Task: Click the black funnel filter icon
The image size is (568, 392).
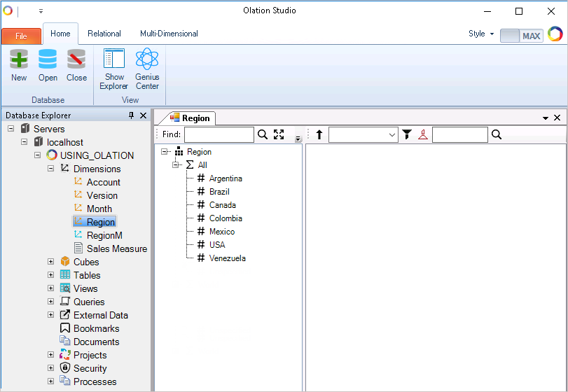Action: (407, 134)
